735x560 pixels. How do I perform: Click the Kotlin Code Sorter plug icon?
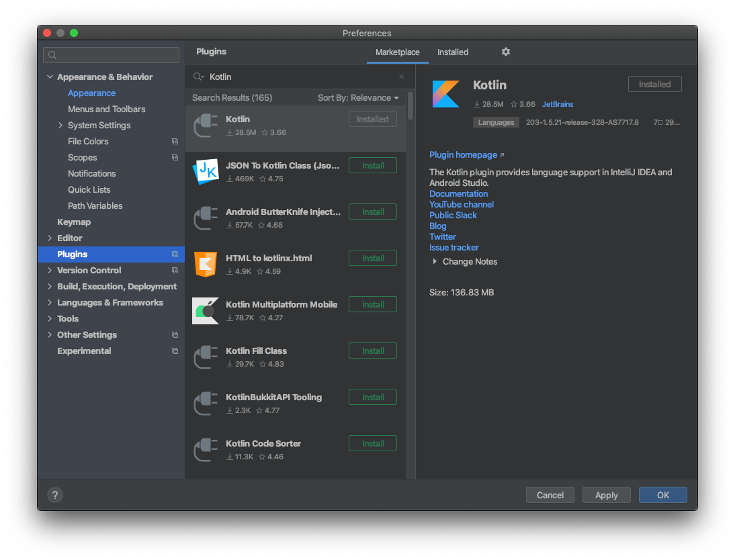206,450
